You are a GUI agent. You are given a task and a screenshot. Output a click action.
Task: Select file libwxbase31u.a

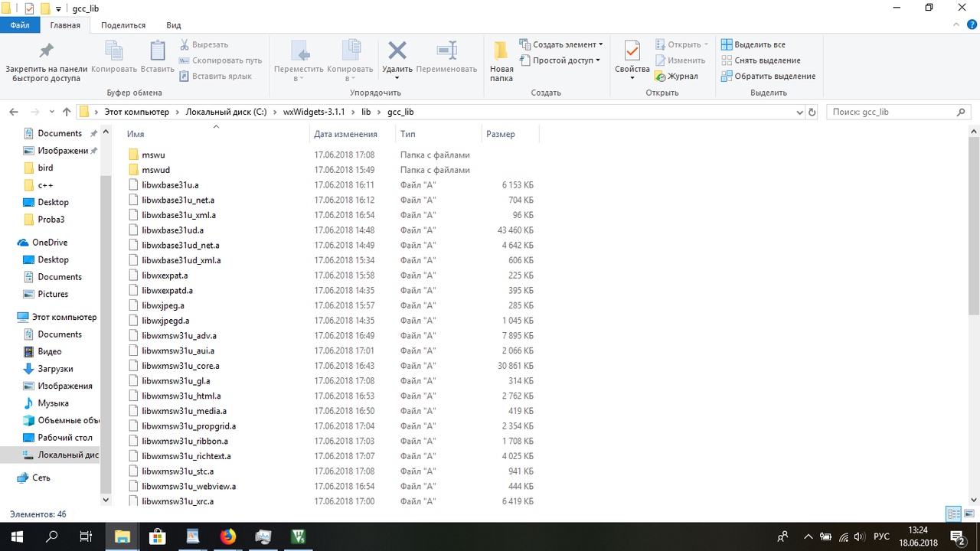pyautogui.click(x=170, y=185)
